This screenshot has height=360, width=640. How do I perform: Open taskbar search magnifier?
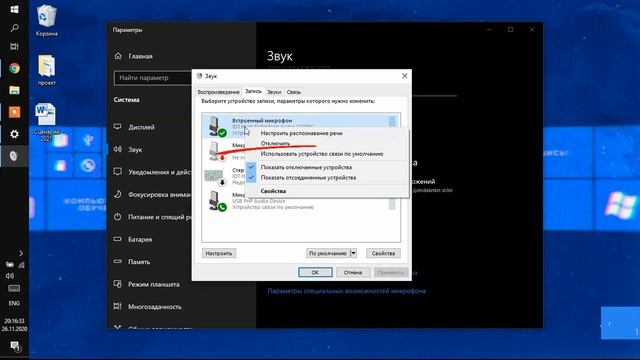(14, 28)
